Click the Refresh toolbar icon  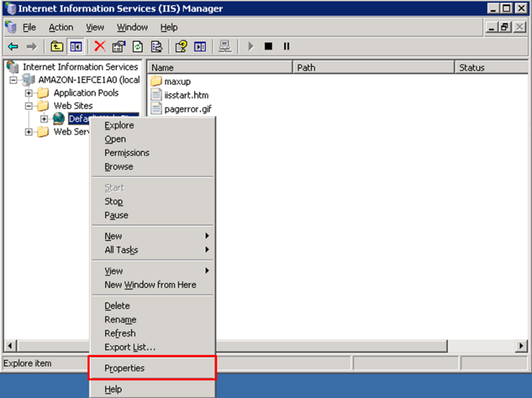click(138, 46)
